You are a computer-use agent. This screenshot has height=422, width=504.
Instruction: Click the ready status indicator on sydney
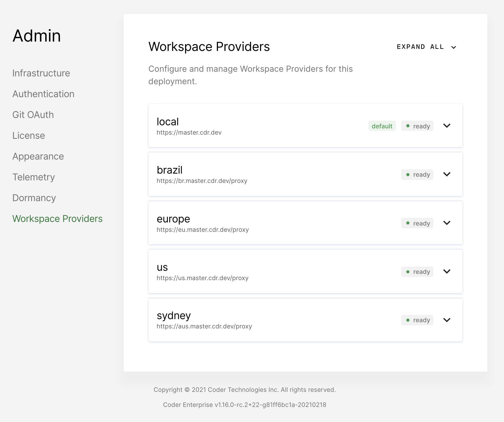pos(417,320)
